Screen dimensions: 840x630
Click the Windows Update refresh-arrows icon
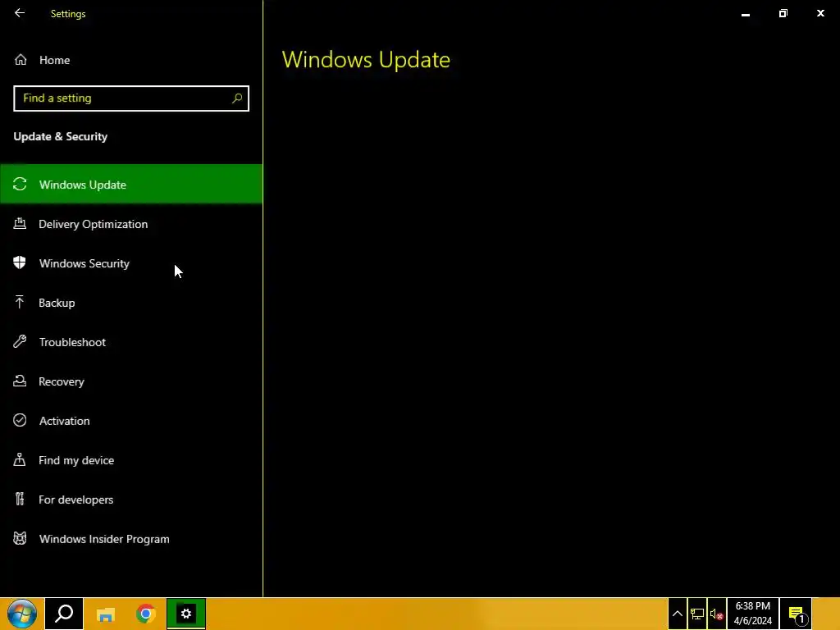pos(20,185)
